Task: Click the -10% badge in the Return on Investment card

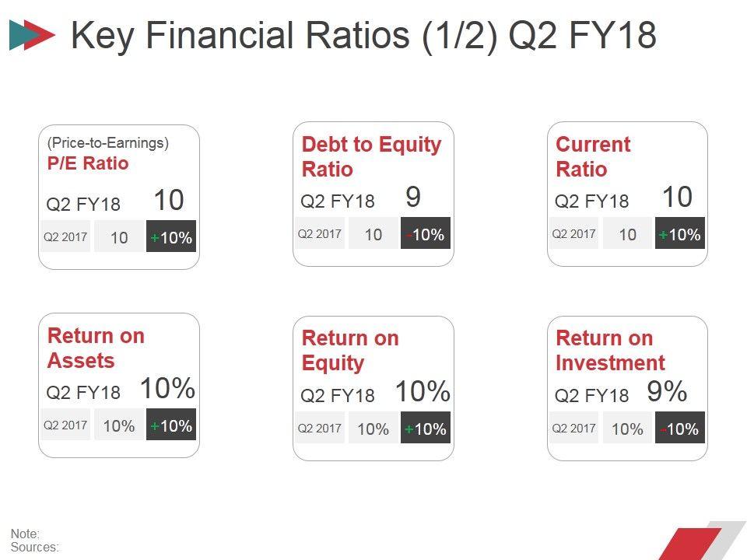Action: coord(679,429)
